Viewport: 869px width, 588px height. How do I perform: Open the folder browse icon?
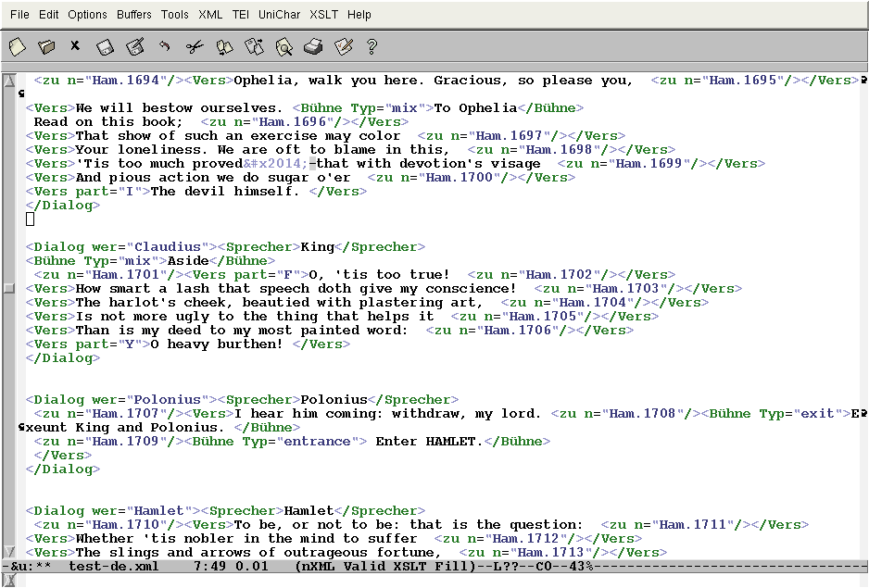[x=46, y=45]
